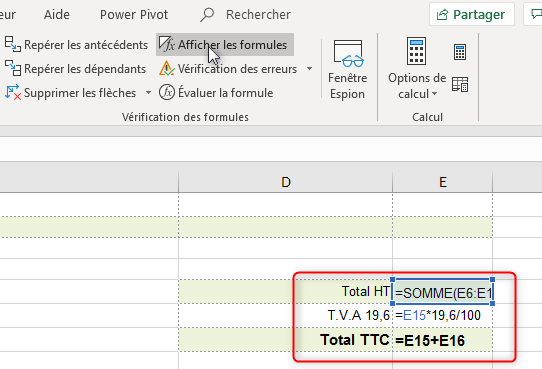Click the Partager button
This screenshot has height=369, width=542.
[472, 15]
